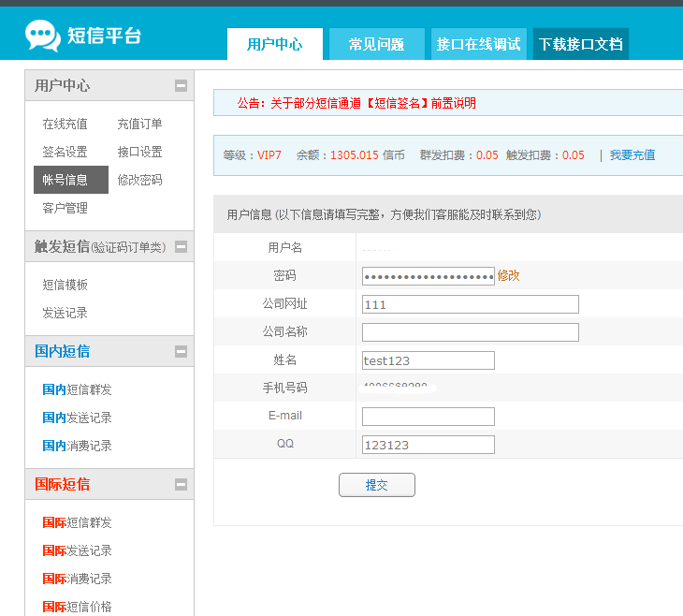Click the QQ input field
The width and height of the screenshot is (683, 616).
tap(428, 445)
